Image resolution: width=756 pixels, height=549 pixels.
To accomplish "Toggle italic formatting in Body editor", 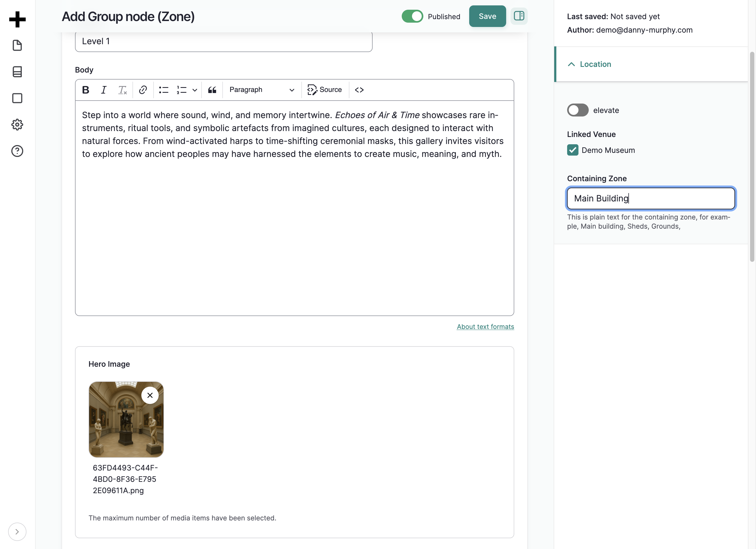I will [x=104, y=90].
